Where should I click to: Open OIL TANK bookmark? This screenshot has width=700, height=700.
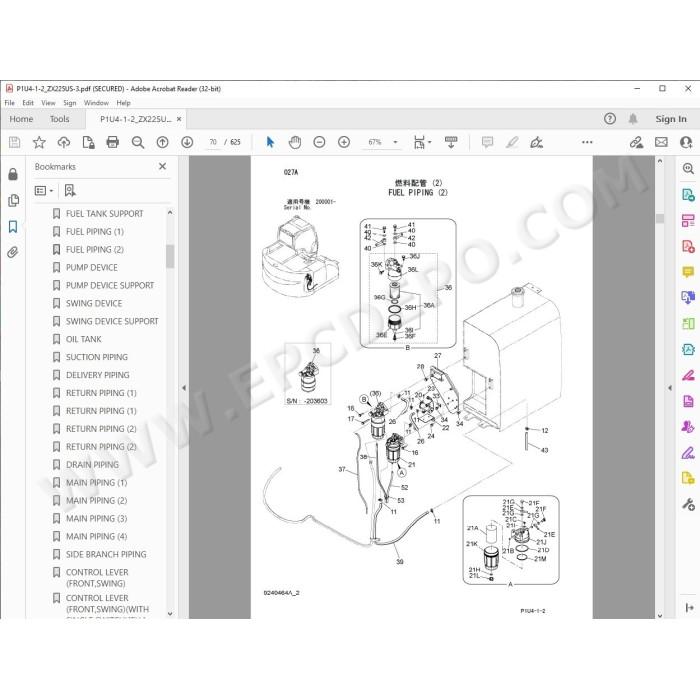pyautogui.click(x=83, y=339)
